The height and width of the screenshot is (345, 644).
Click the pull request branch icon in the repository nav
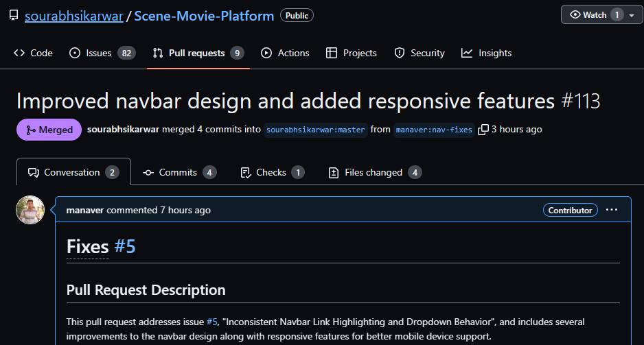click(158, 53)
